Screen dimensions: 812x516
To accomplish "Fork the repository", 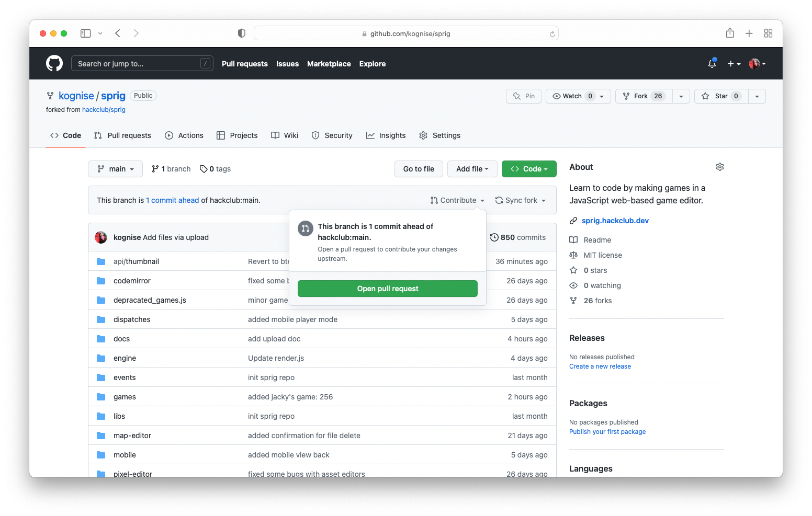I will tap(642, 96).
